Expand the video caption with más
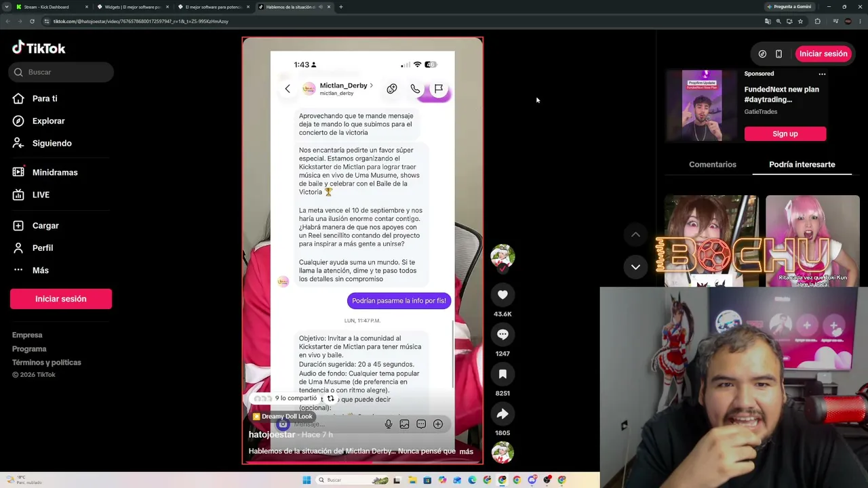The image size is (868, 488). [x=466, y=451]
